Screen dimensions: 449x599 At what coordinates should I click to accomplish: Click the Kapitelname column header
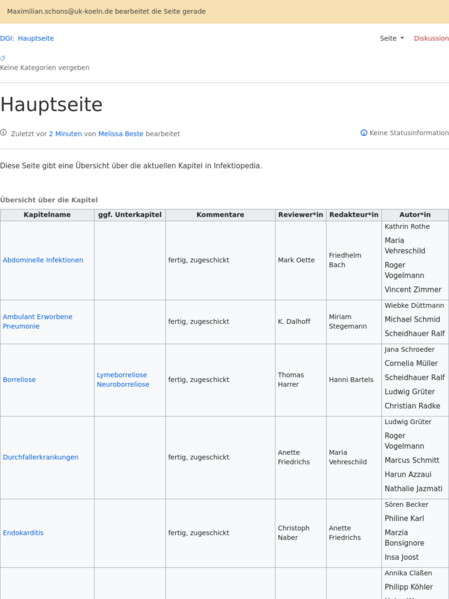47,215
